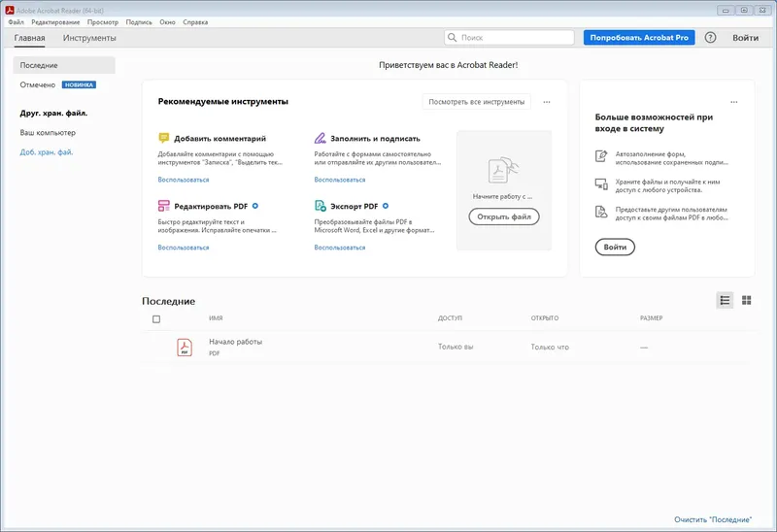Tick the select-all checkbox in recent list
This screenshot has width=777, height=532.
pos(156,319)
